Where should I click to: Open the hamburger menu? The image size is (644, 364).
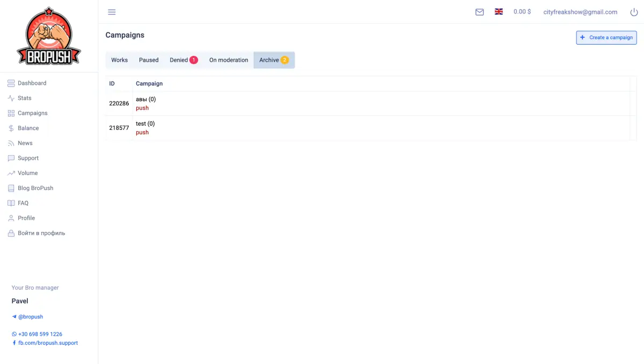[x=112, y=12]
